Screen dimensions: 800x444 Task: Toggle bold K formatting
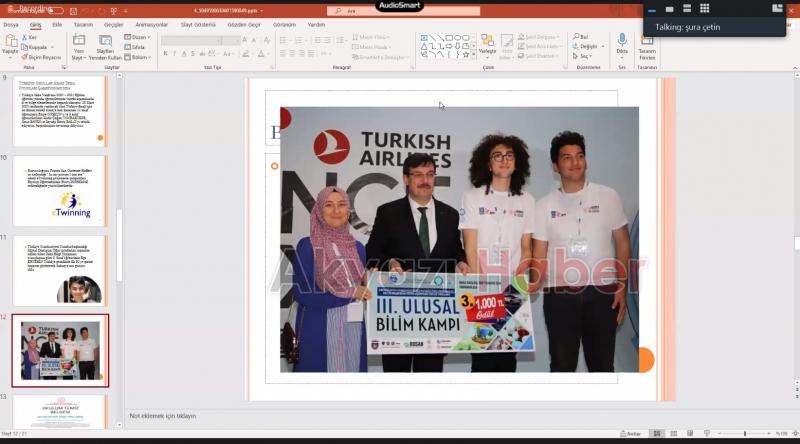click(165, 54)
